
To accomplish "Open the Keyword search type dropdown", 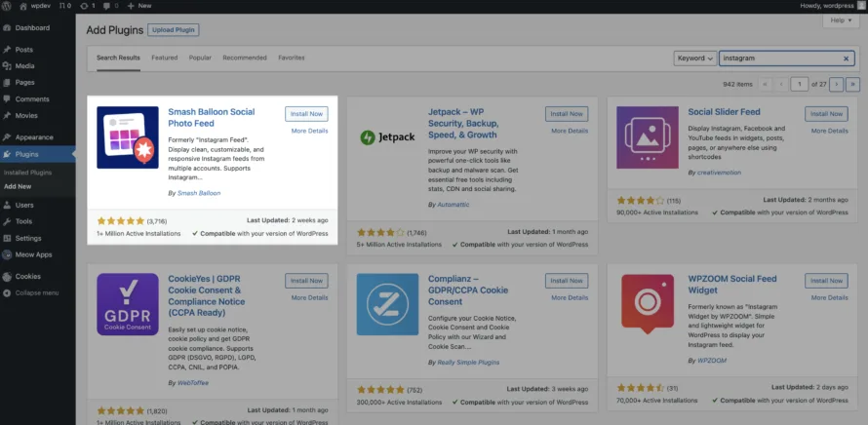I will coord(694,58).
